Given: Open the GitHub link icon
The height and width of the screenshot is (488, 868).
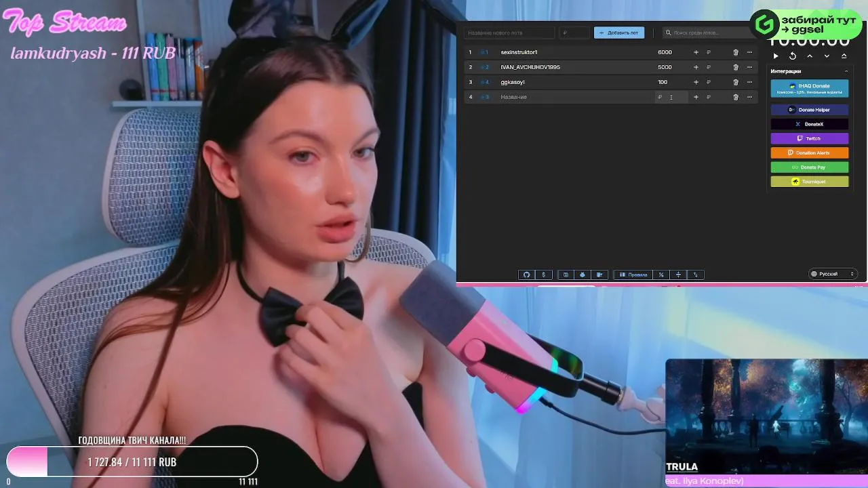Looking at the screenshot, I should point(527,274).
